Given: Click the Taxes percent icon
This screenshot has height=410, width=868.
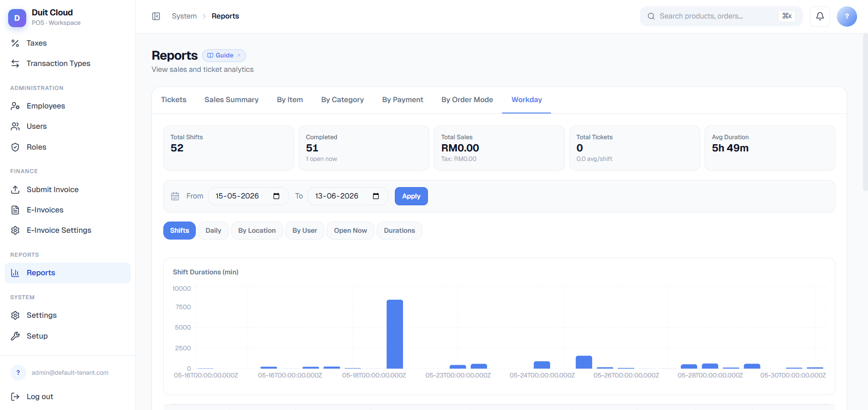Looking at the screenshot, I should [x=15, y=43].
